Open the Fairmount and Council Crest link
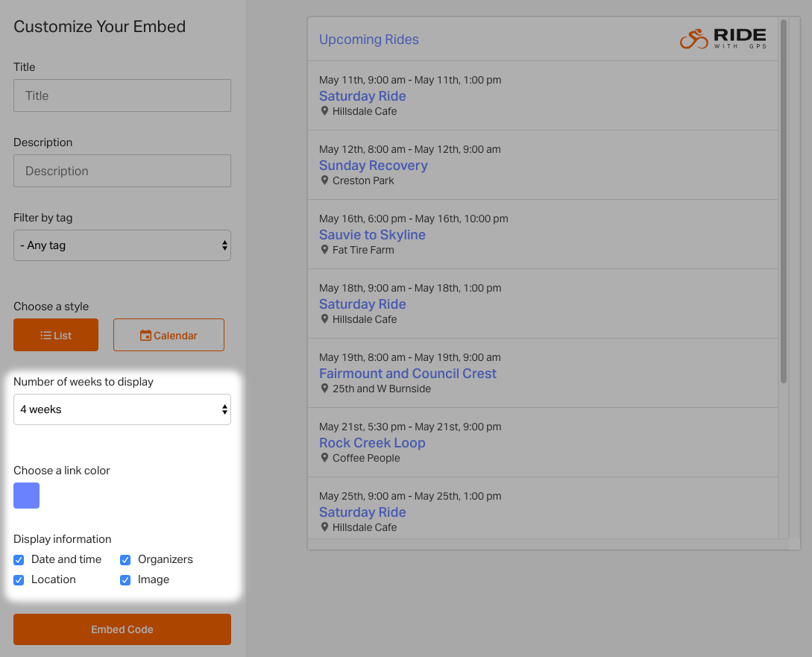The width and height of the screenshot is (812, 657). 408,374
